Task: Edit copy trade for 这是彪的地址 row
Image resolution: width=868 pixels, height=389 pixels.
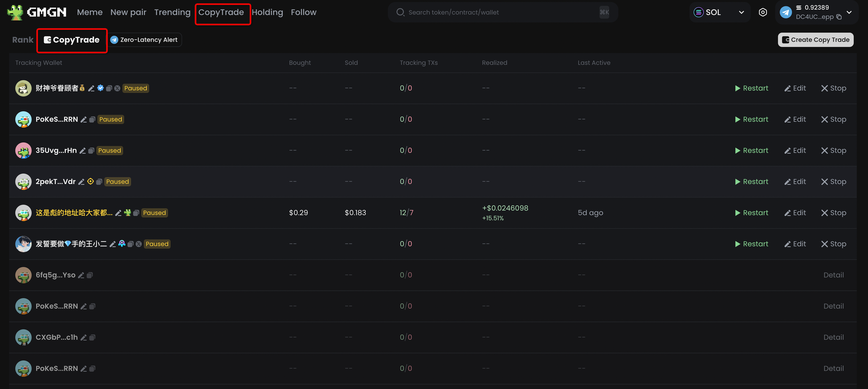Action: (795, 213)
